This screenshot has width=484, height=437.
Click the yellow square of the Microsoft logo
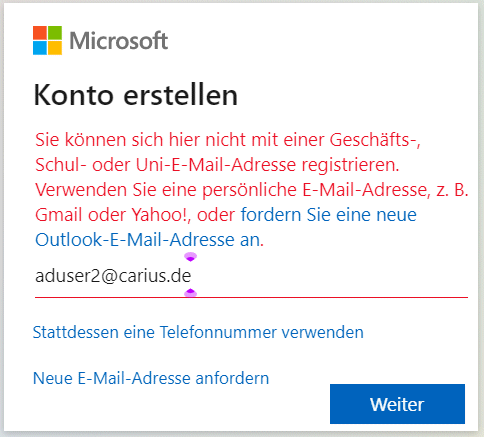pos(55,48)
